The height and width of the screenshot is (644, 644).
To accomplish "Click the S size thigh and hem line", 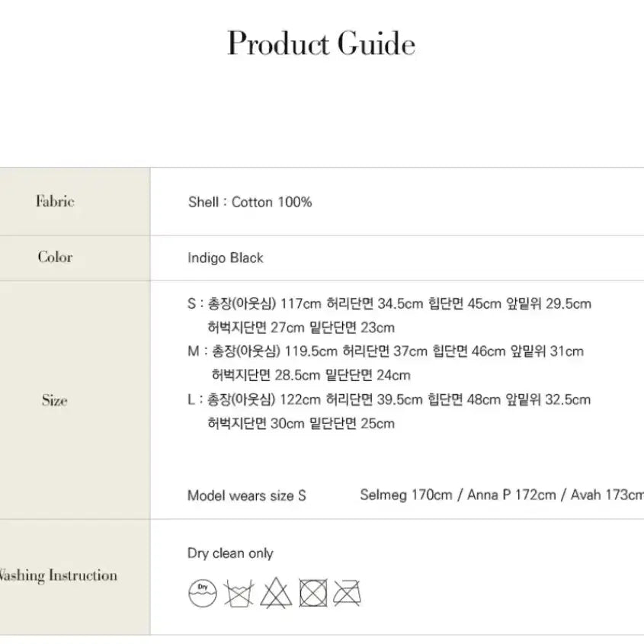I will pos(301,328).
